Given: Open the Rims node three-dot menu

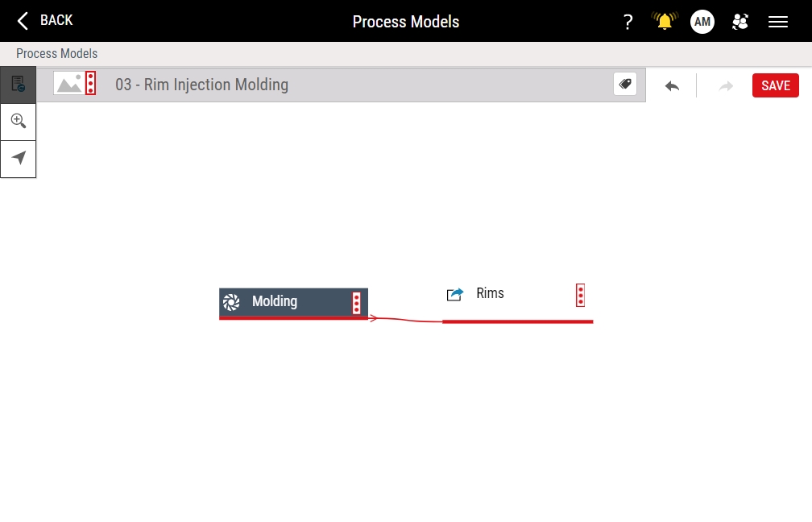Looking at the screenshot, I should pyautogui.click(x=581, y=295).
